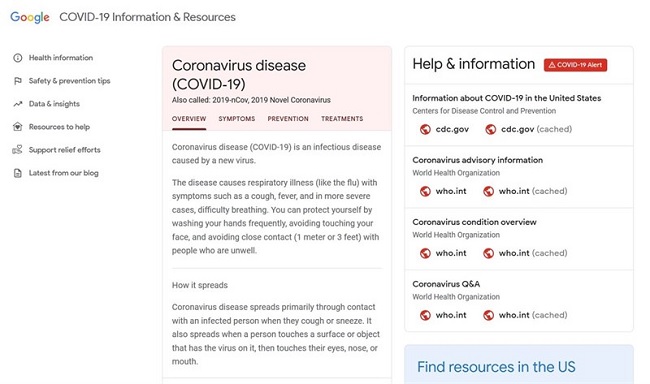Click globe icon next to cdc.gov (cached)
650x384 pixels.
[x=491, y=129]
